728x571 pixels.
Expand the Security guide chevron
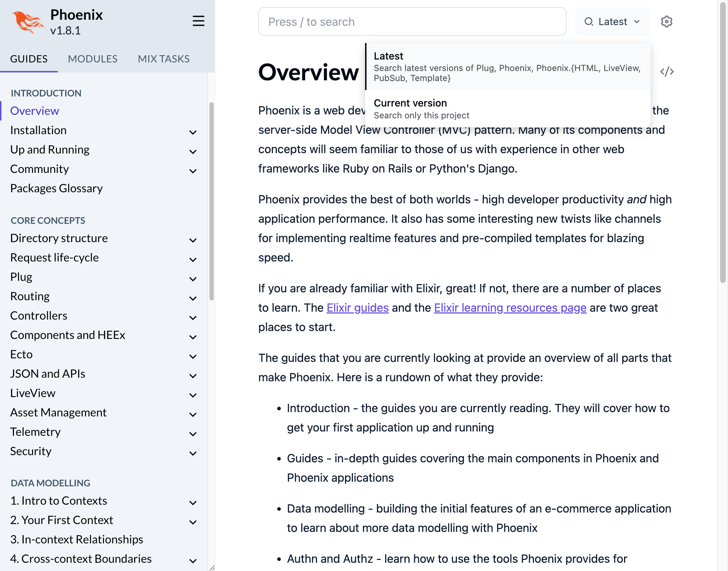pos(193,453)
